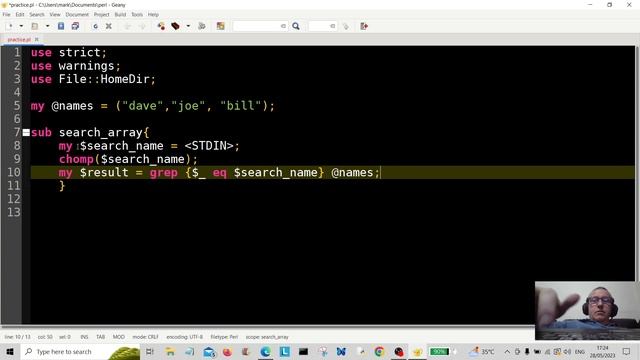
Task: Collapse the sub search_array fold marker
Action: (x=26, y=132)
